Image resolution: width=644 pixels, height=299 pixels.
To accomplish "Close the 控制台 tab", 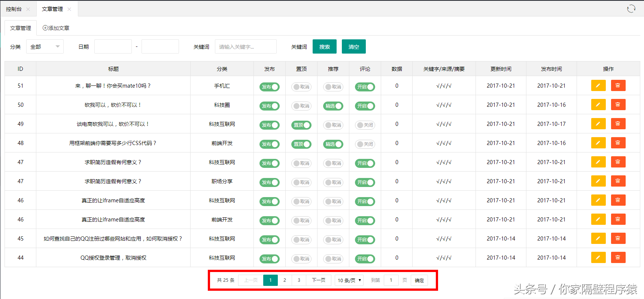I will 28,9.
